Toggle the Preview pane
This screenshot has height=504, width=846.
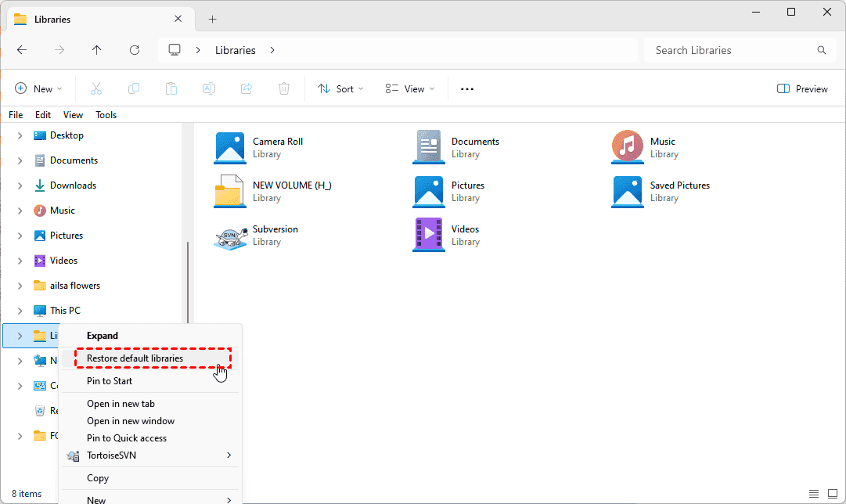[802, 89]
